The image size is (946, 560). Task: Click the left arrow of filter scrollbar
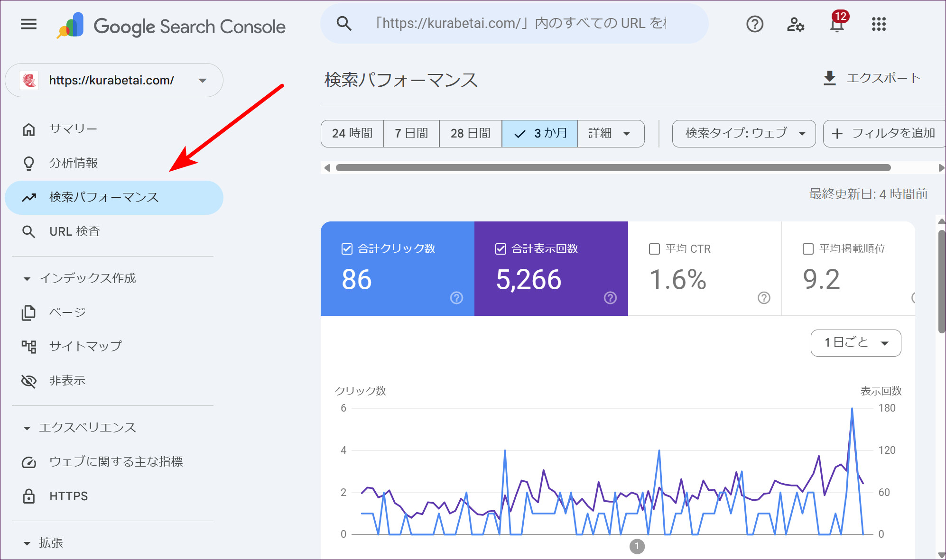[x=327, y=168]
